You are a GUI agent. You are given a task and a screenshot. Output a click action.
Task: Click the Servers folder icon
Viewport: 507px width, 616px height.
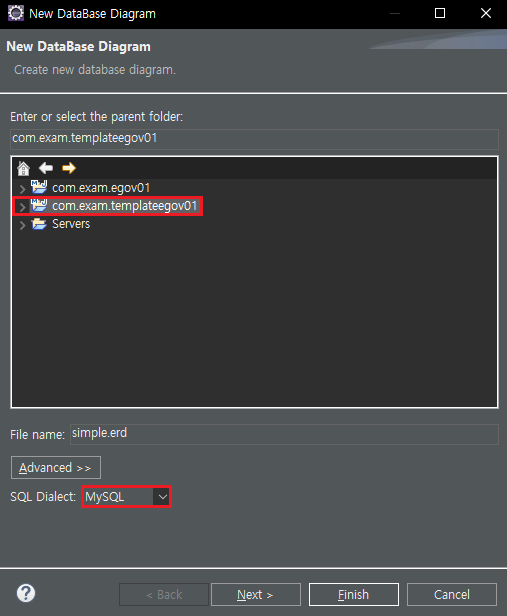point(39,224)
